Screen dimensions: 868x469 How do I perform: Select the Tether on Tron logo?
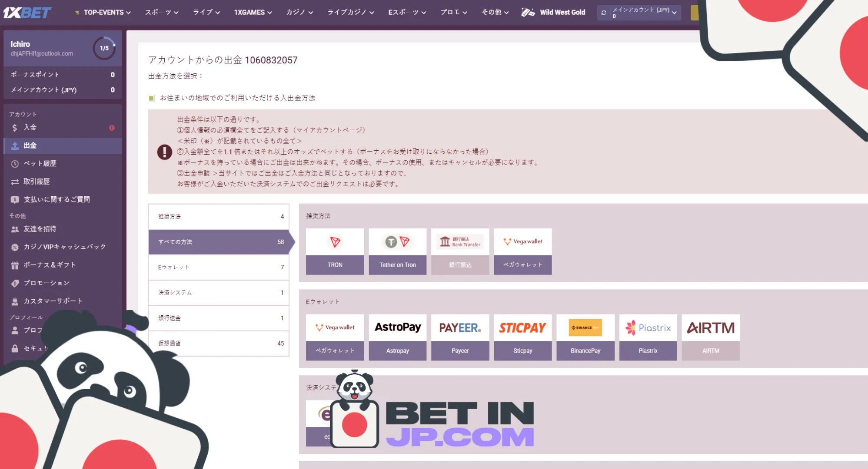pos(398,242)
